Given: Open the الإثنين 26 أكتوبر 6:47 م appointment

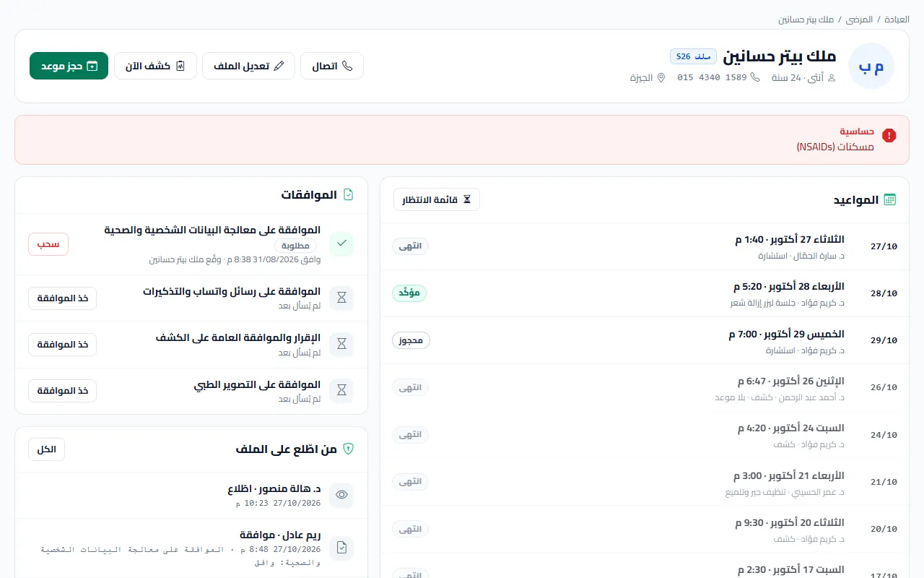Looking at the screenshot, I should pos(645,387).
